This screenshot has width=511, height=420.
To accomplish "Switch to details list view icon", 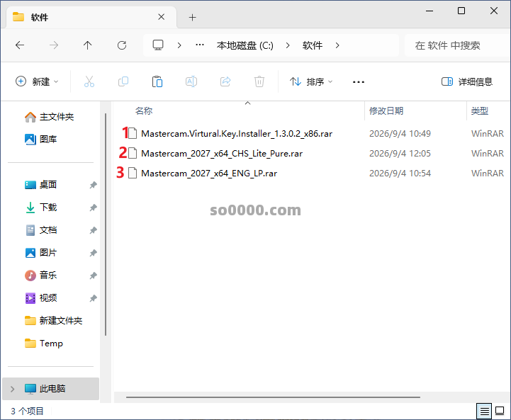I will click(484, 412).
